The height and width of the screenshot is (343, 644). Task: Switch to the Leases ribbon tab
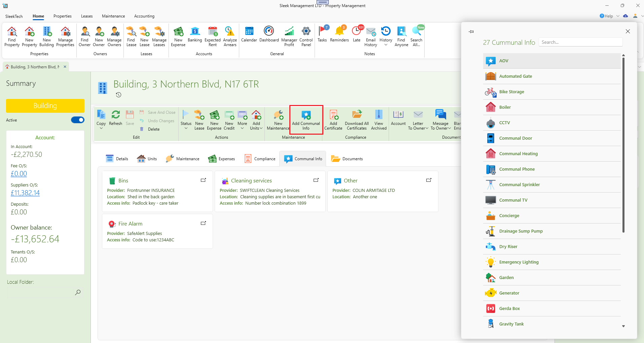pos(87,16)
